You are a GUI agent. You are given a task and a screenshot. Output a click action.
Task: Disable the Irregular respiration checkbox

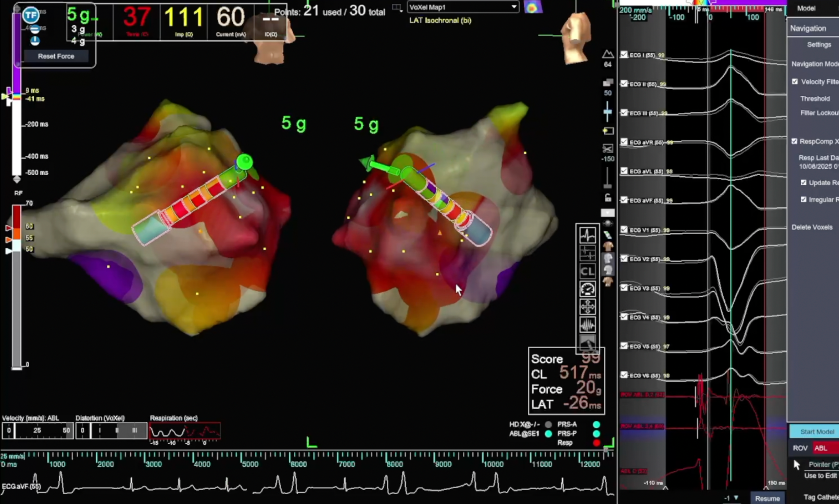point(803,199)
